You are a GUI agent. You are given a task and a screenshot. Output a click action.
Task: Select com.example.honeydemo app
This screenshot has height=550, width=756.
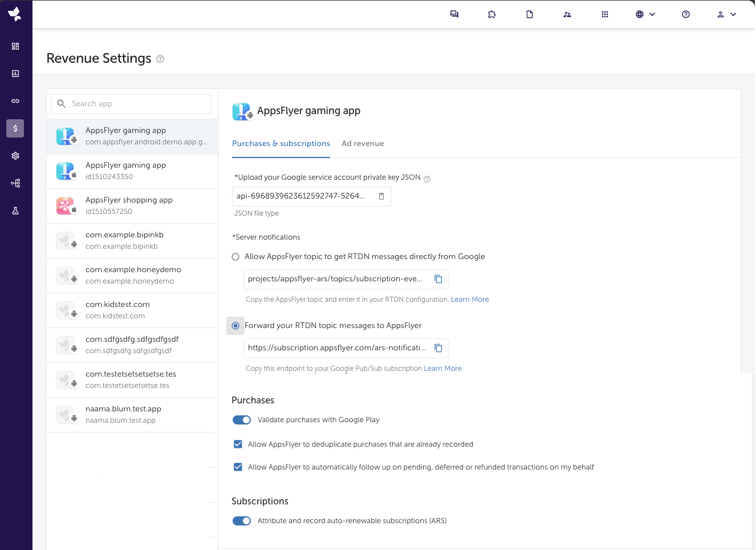(x=132, y=276)
